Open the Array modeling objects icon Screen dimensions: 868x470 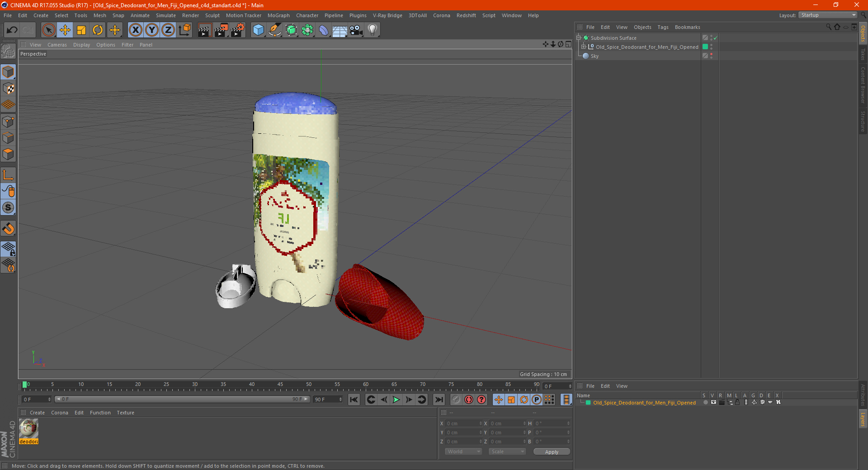(x=307, y=30)
